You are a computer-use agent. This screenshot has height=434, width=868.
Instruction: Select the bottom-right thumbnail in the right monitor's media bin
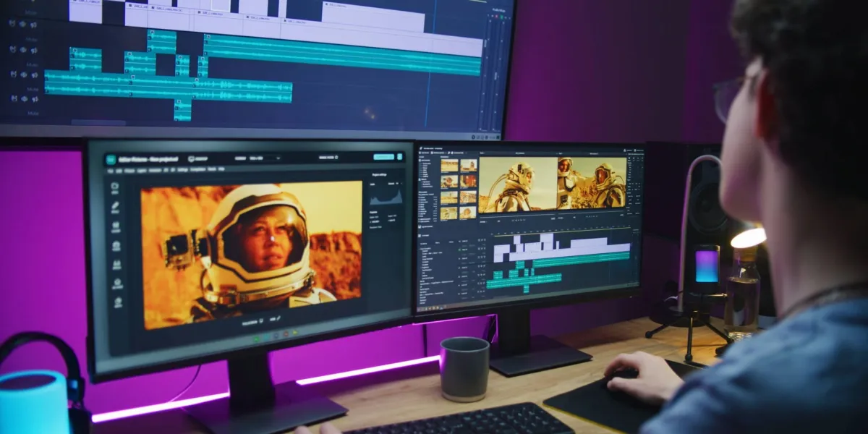point(469,213)
